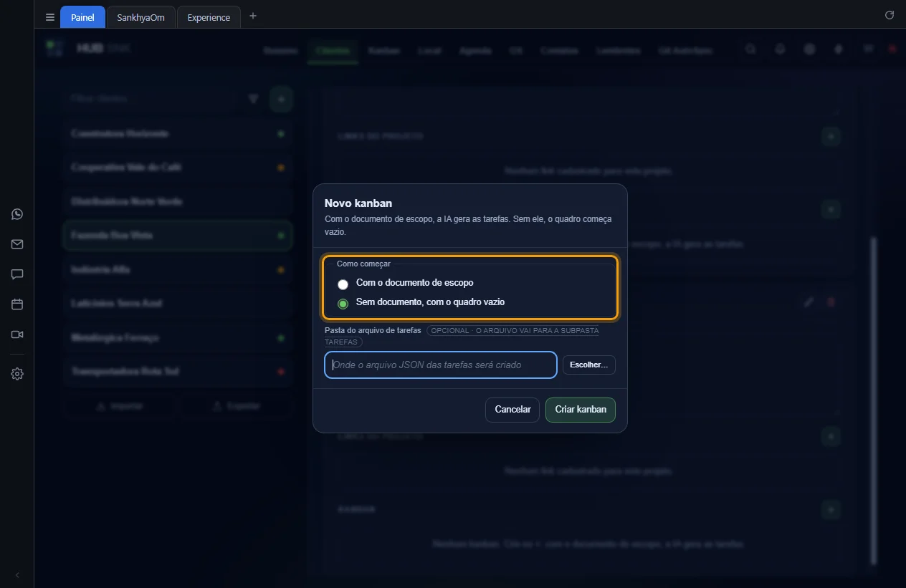This screenshot has width=906, height=588.
Task: Click the Escolher... folder button
Action: coord(588,365)
